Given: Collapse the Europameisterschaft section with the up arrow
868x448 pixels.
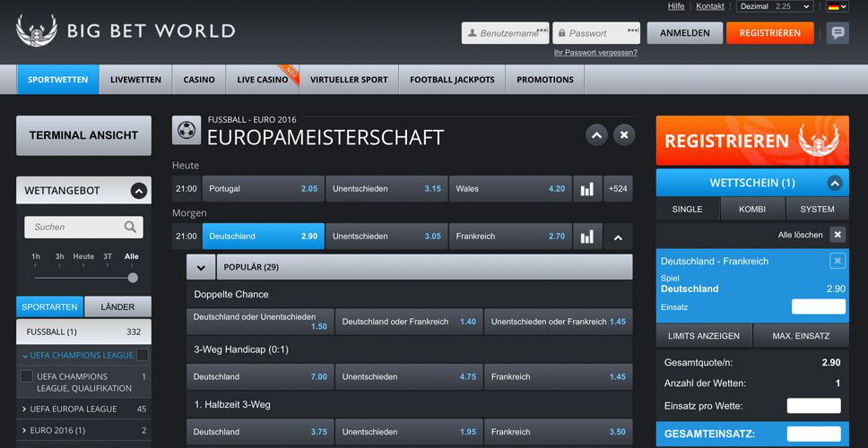Looking at the screenshot, I should (x=596, y=135).
